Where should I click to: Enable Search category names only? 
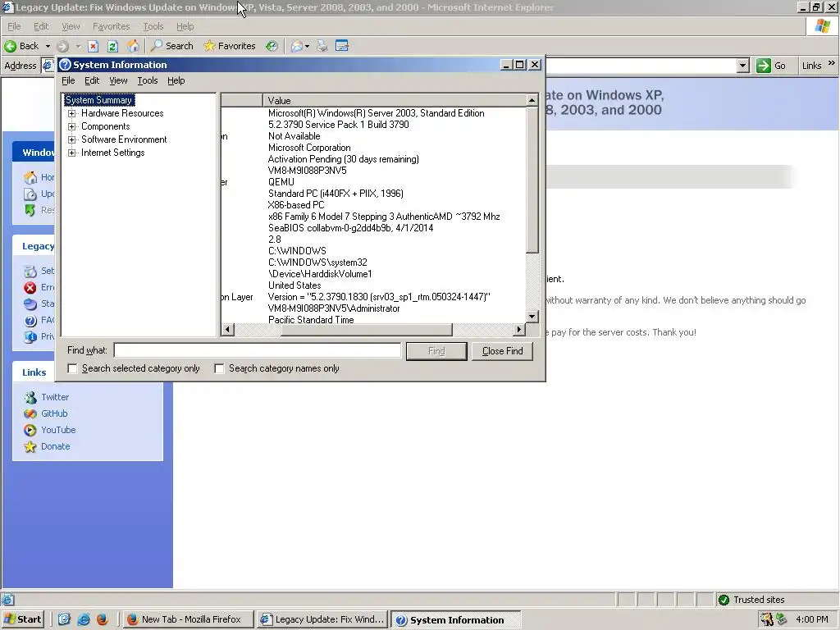[219, 368]
